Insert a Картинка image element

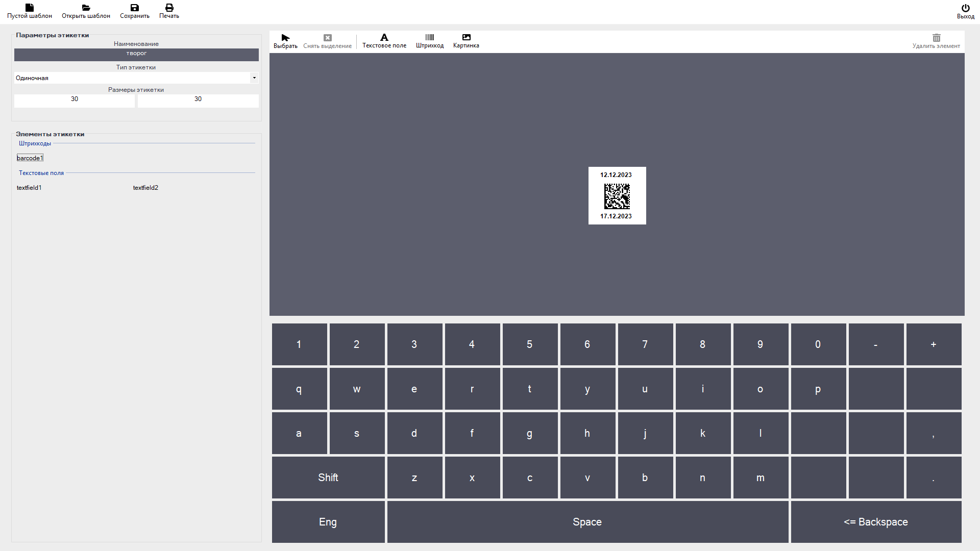click(466, 41)
